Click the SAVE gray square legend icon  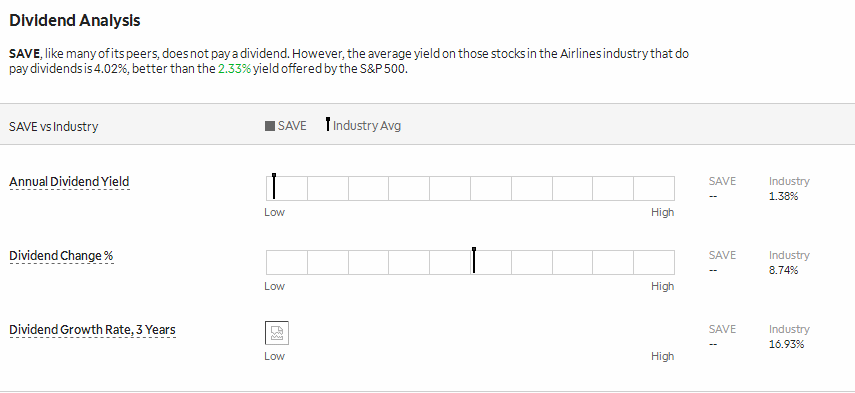pos(269,126)
